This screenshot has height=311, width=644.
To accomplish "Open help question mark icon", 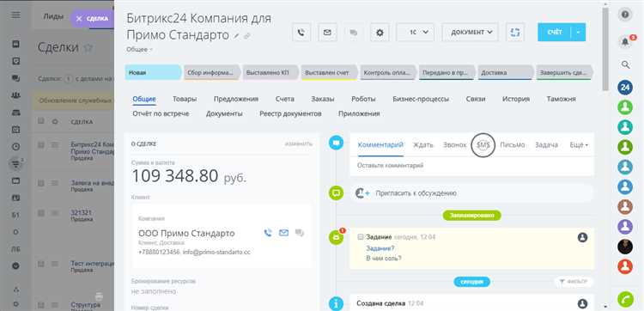I will [x=625, y=15].
